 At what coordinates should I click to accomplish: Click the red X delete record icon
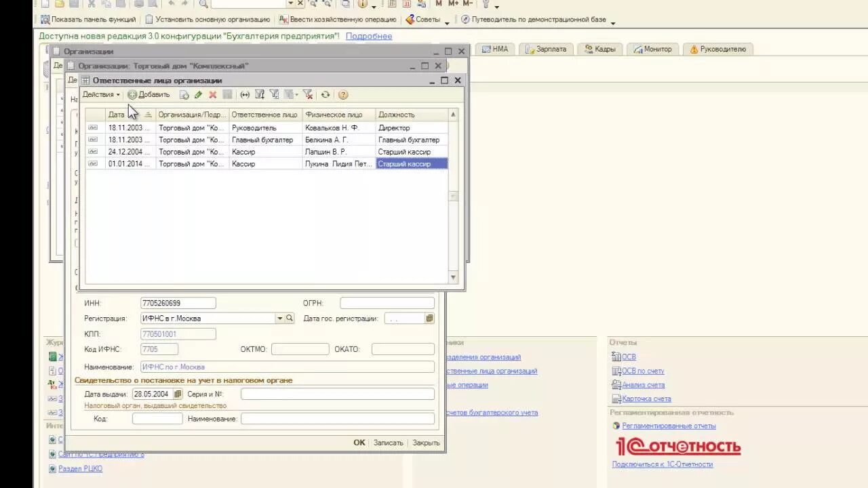[x=212, y=95]
